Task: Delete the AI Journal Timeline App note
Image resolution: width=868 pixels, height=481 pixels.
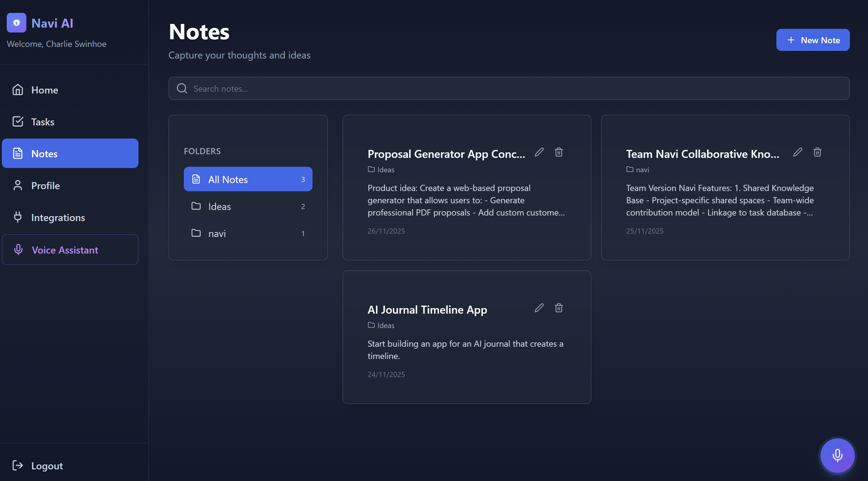Action: pyautogui.click(x=559, y=308)
